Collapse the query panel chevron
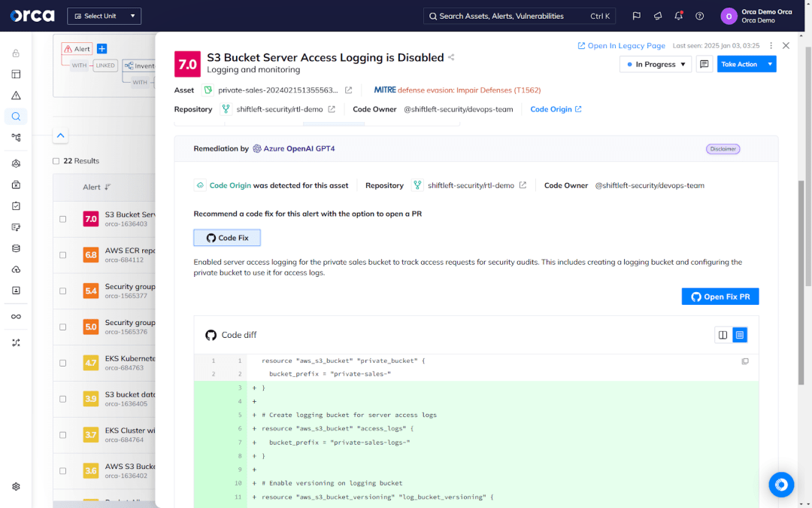This screenshot has height=508, width=812. coord(61,135)
